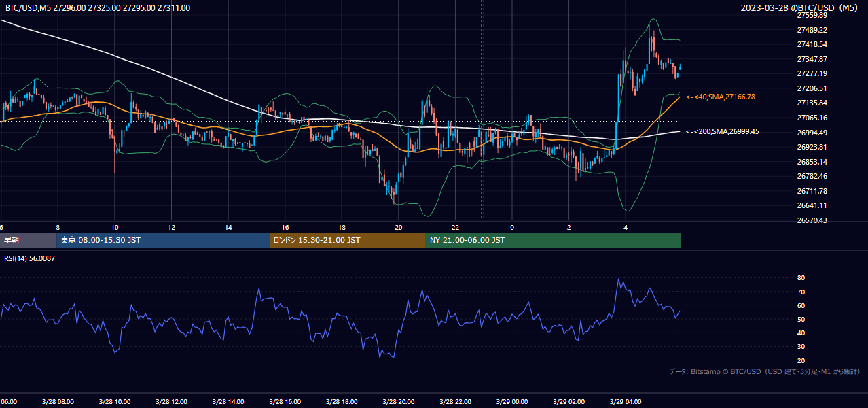
Task: Click the Bitstamp data source note
Action: 765,371
